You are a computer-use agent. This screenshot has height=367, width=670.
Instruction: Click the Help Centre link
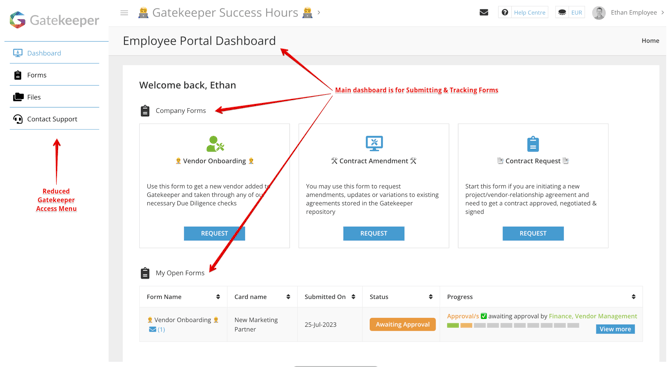[529, 12]
